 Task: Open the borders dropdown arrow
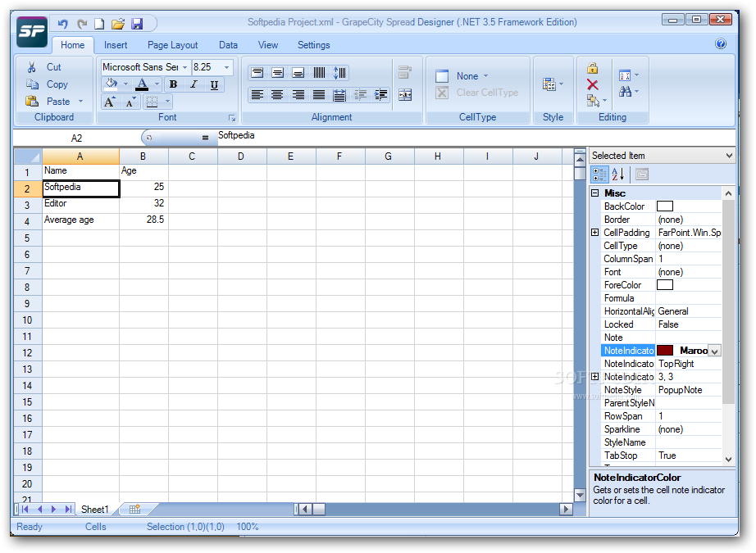click(x=167, y=102)
